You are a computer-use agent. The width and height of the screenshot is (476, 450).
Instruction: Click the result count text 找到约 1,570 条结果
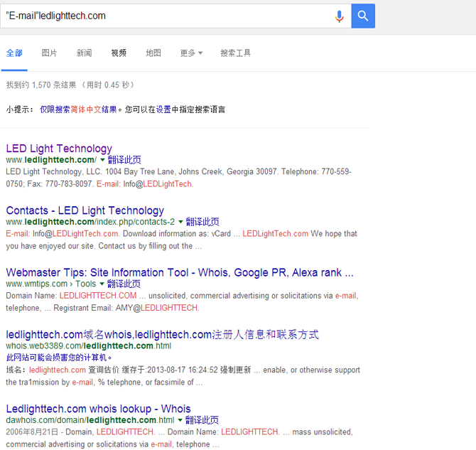click(x=41, y=85)
